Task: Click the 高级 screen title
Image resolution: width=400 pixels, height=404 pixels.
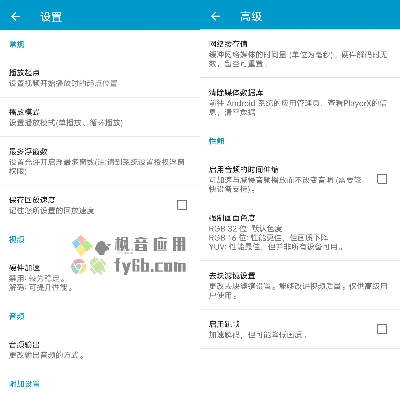Action: [x=251, y=16]
